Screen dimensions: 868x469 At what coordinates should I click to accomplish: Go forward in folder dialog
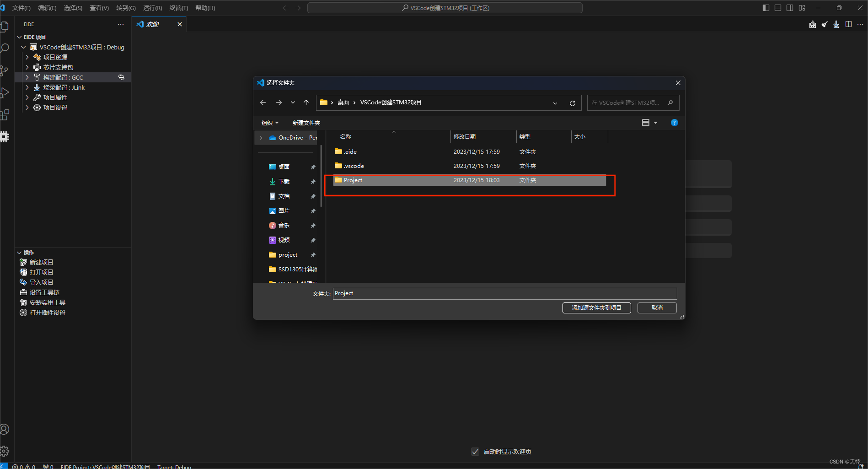[x=279, y=102]
